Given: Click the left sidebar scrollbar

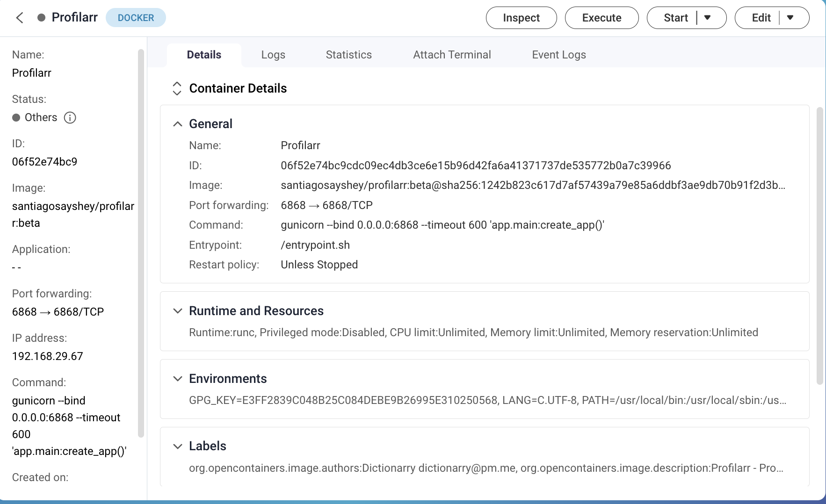Looking at the screenshot, I should pyautogui.click(x=141, y=243).
